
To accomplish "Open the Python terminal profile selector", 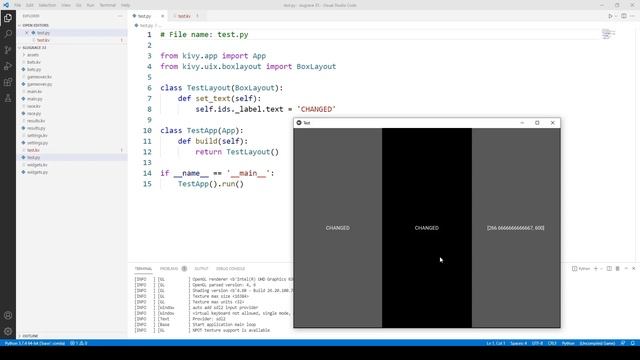I will click(581, 269).
